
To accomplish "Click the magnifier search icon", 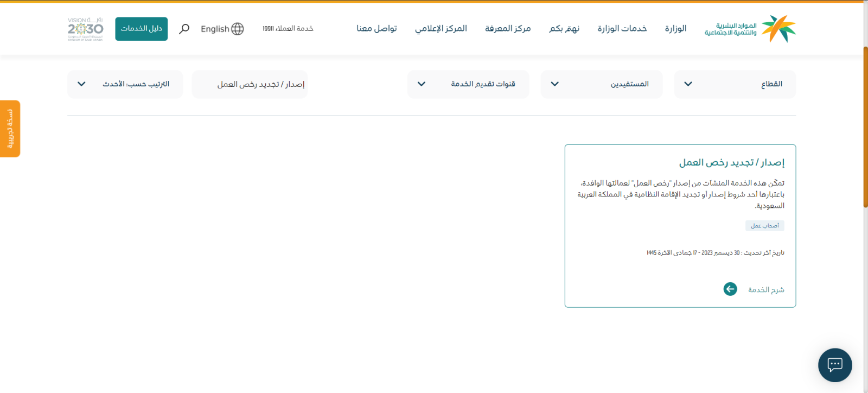I will click(x=184, y=29).
